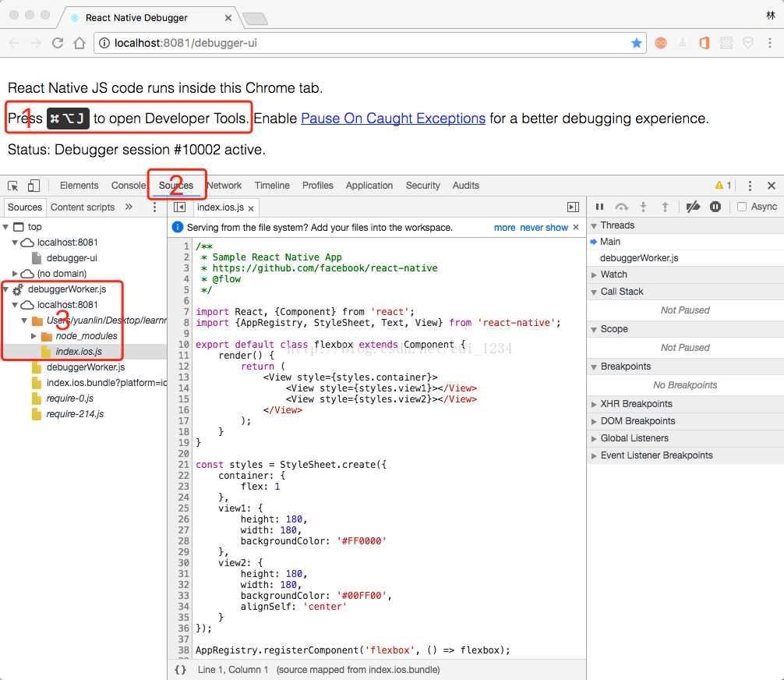This screenshot has height=680, width=784.
Task: Click the Step into icon
Action: (x=643, y=207)
